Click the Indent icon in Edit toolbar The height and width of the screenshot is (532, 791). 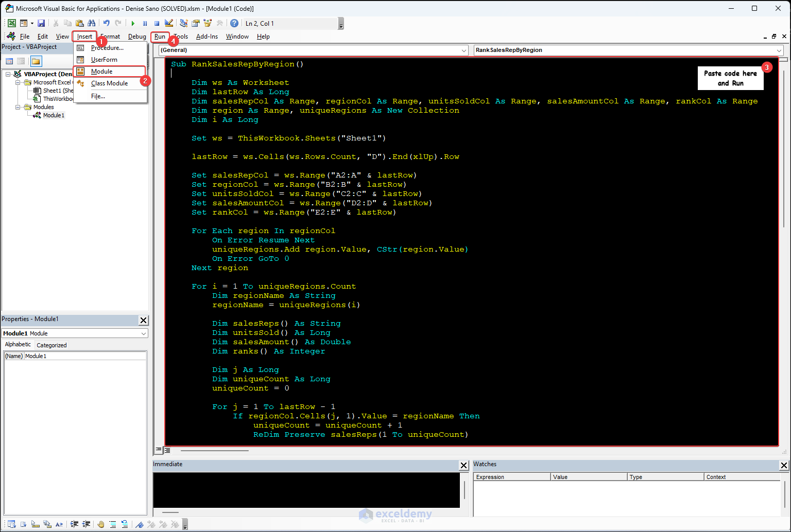75,524
